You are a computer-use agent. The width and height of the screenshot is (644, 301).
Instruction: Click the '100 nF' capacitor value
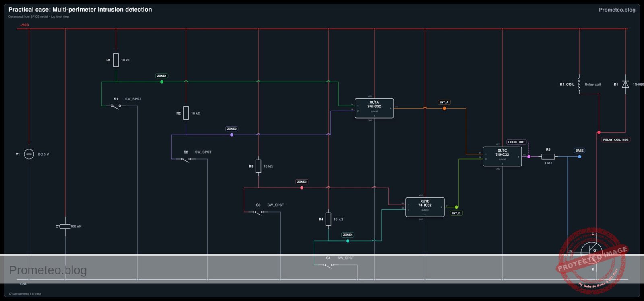click(76, 226)
